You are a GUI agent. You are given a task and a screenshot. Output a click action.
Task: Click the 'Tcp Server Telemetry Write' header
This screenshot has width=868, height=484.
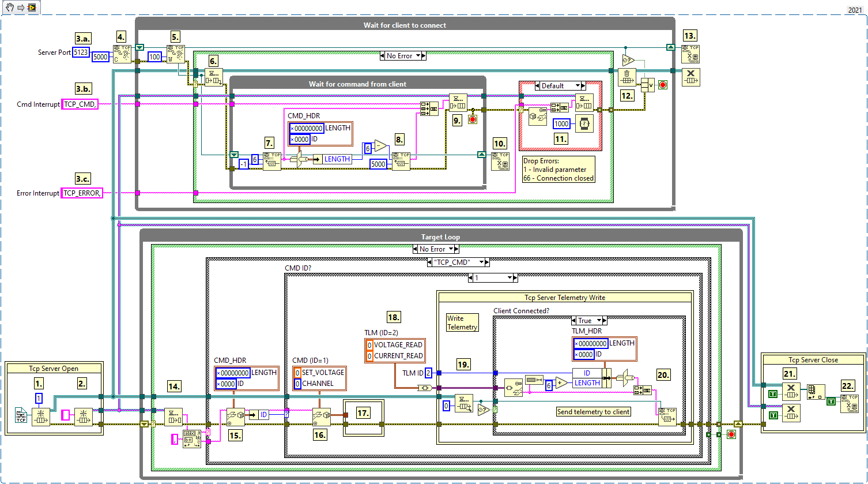click(x=564, y=298)
